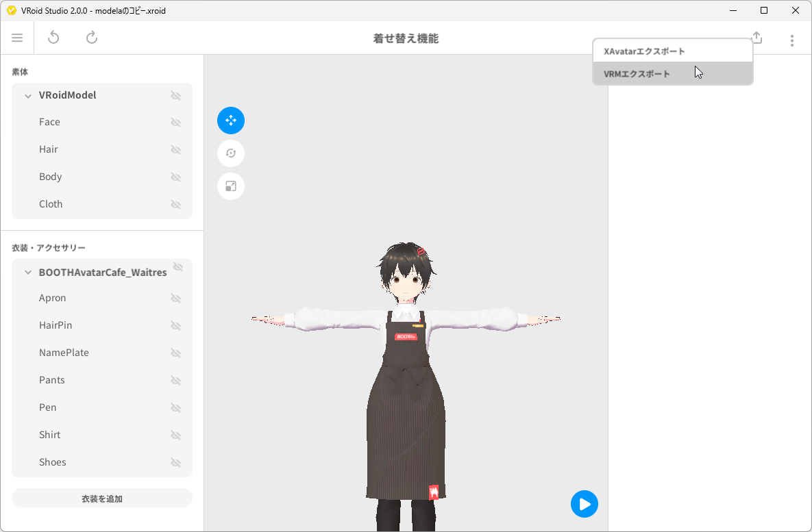Select the Cloth row
The image size is (812, 532).
(x=102, y=205)
